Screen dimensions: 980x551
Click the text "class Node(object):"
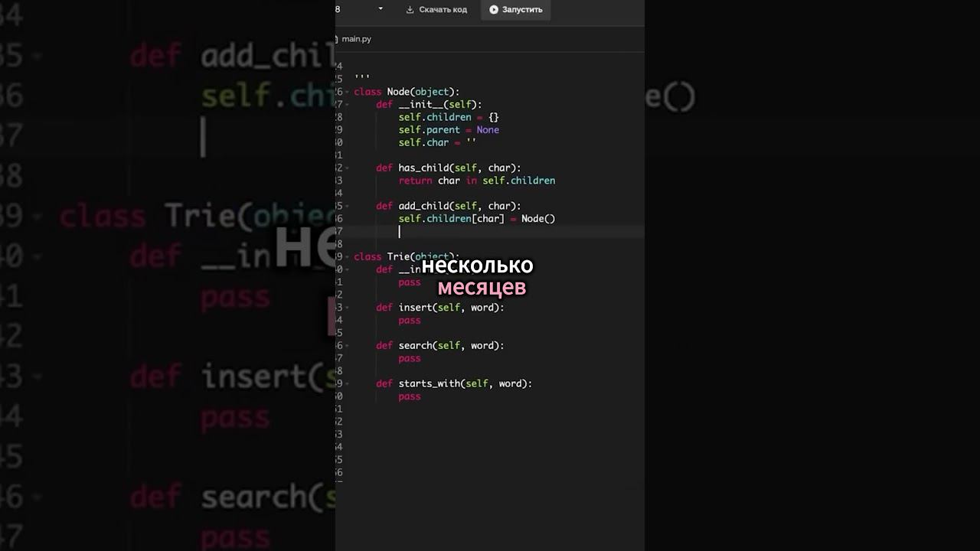(407, 92)
